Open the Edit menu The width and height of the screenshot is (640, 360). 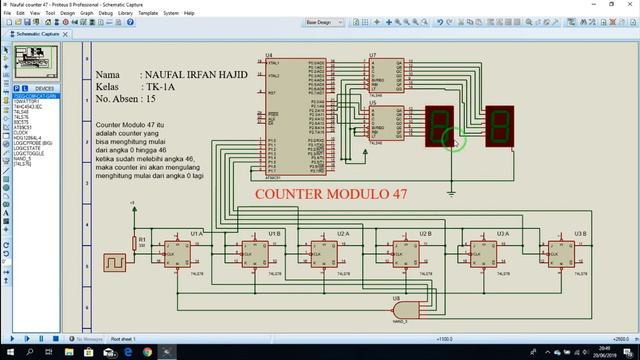pyautogui.click(x=20, y=13)
